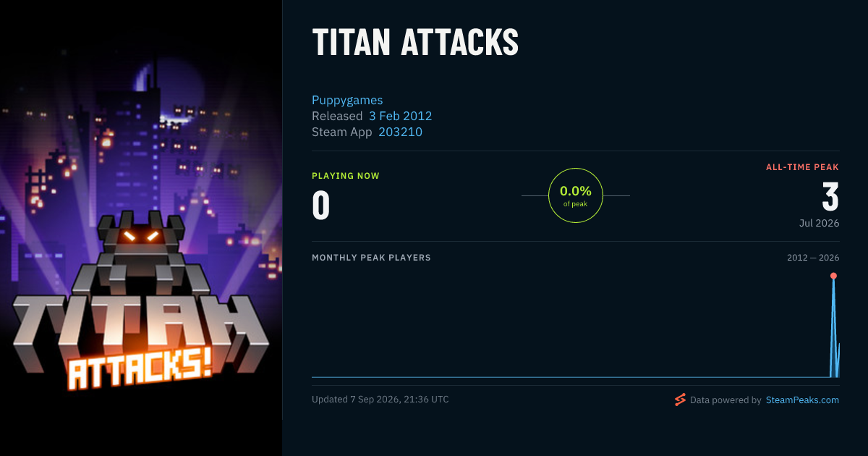Click the TITAN ATTACKS title heading
This screenshot has width=868, height=456.
point(415,43)
